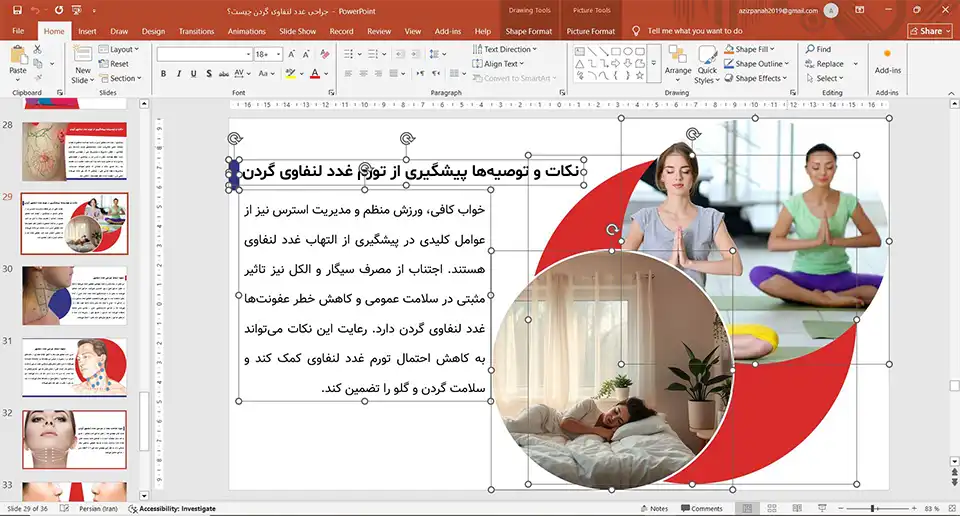Image resolution: width=960 pixels, height=516 pixels.
Task: Open the Shape Outline dropdown
Action: coord(757,64)
